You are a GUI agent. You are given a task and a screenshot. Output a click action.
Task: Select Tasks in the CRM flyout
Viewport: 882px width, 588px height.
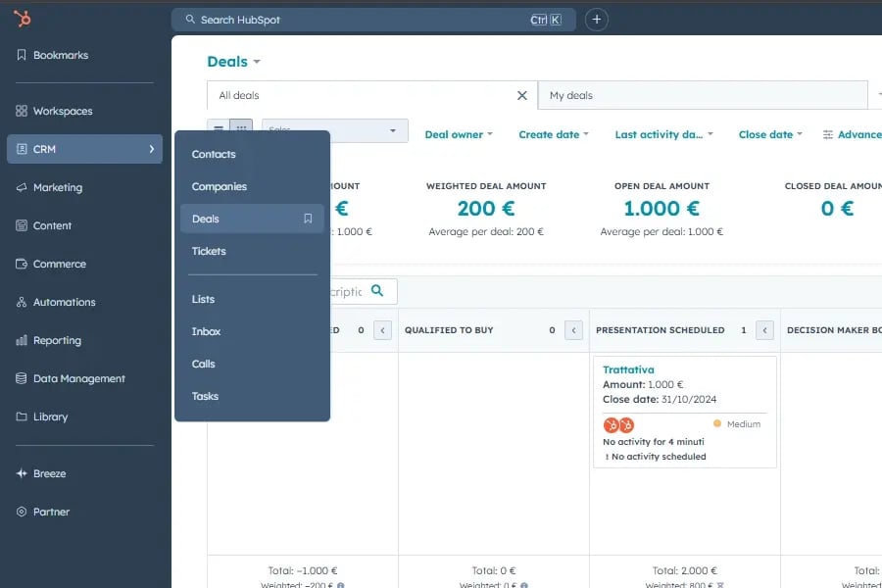(252, 396)
